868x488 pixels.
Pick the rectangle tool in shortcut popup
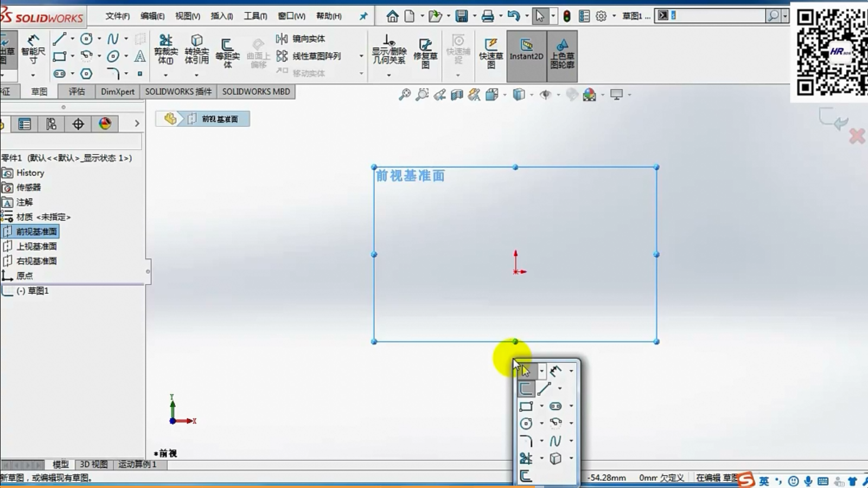point(526,406)
